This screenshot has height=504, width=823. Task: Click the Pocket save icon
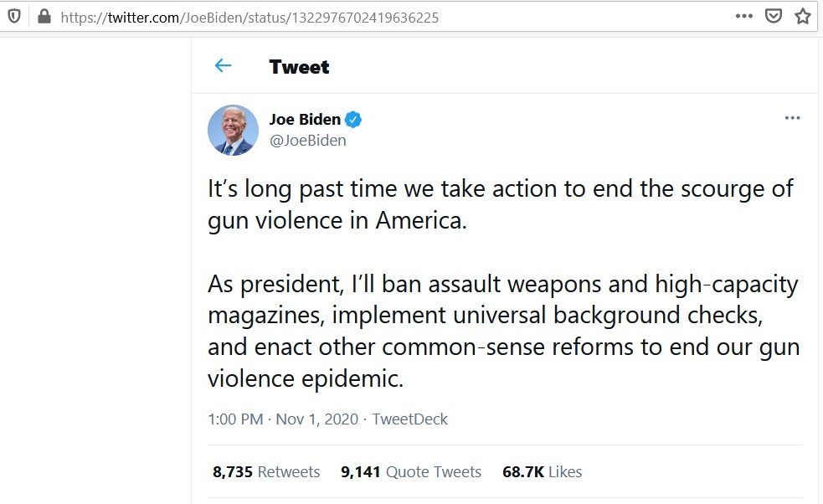point(774,16)
